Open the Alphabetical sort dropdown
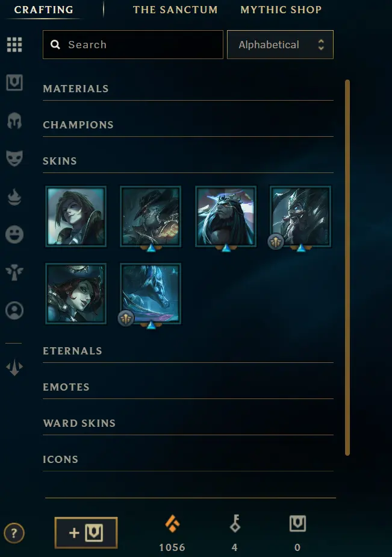Image resolution: width=392 pixels, height=557 pixels. point(280,45)
